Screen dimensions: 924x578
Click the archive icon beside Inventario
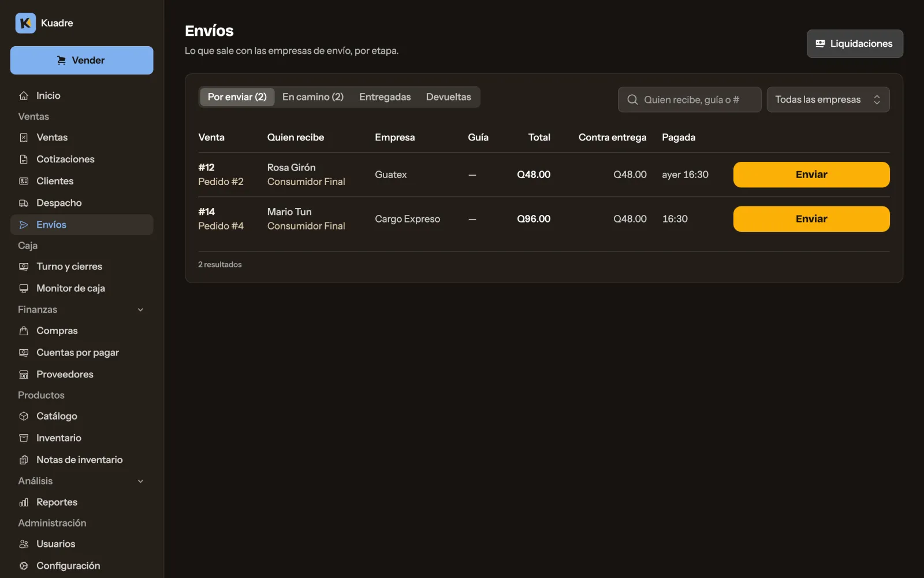pos(24,438)
